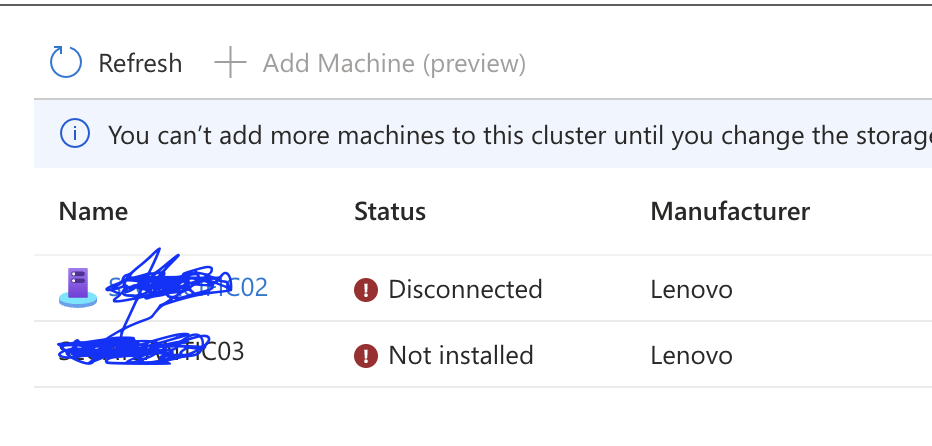Open the machine link ending in IC02
Screen dimensions: 932x446
[188, 288]
